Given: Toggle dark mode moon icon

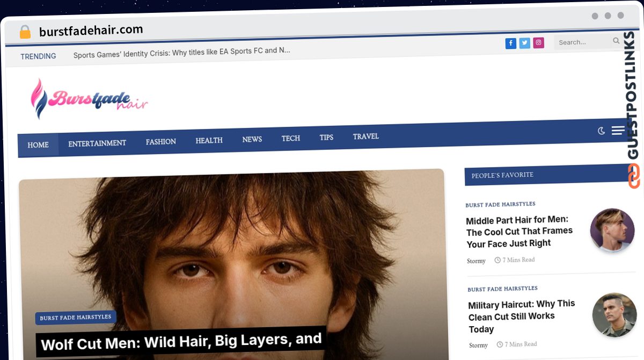Looking at the screenshot, I should click(602, 131).
